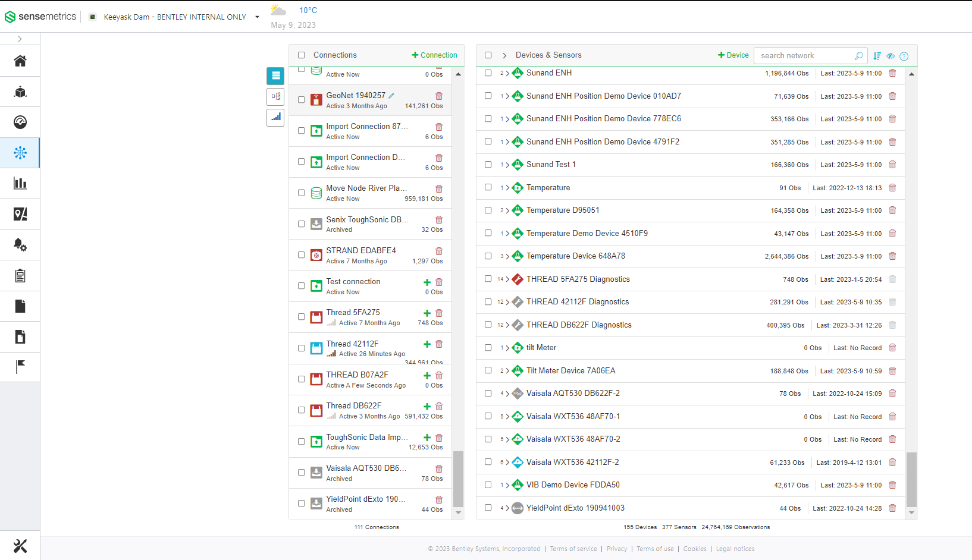
Task: Check the select-all Connections checkbox
Action: [302, 55]
